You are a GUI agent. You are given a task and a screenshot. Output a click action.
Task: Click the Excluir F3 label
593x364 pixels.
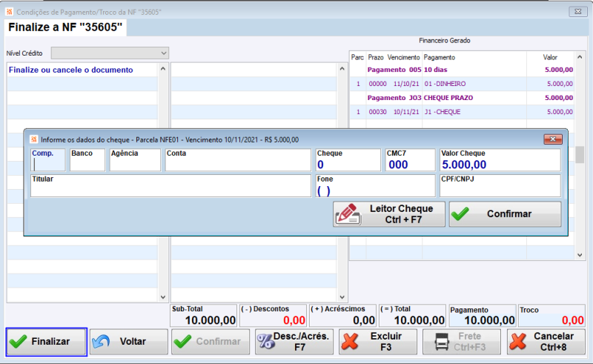pyautogui.click(x=385, y=342)
